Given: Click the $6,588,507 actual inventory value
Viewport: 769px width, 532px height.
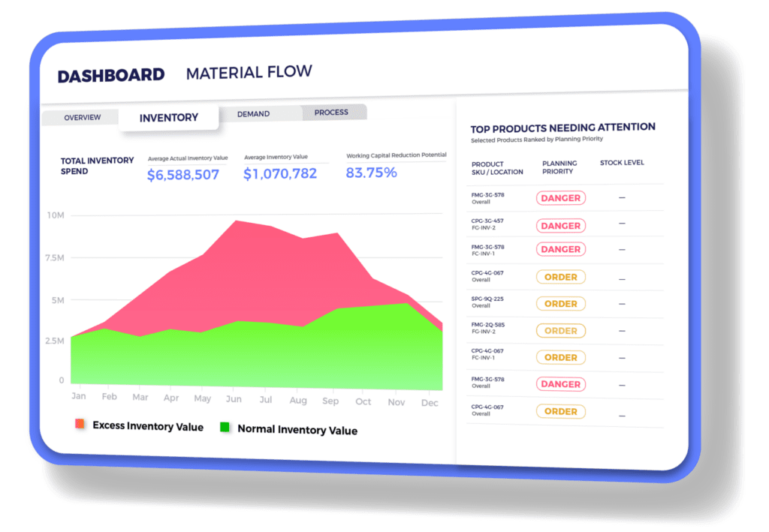Looking at the screenshot, I should point(183,175).
